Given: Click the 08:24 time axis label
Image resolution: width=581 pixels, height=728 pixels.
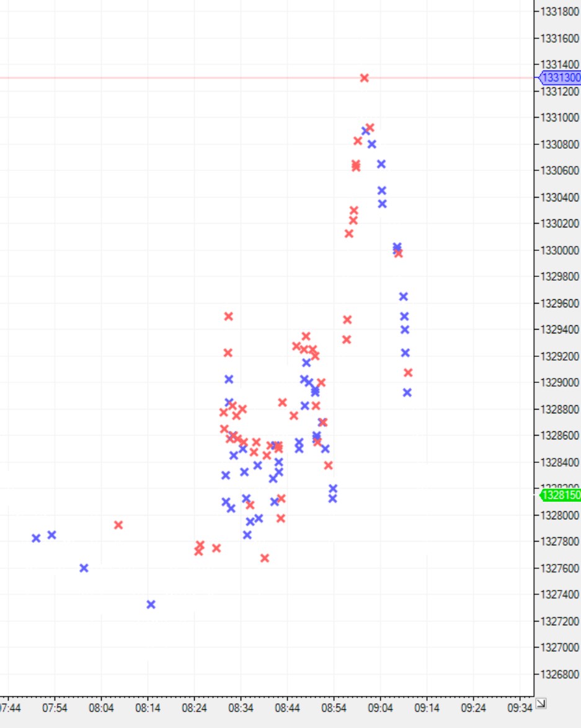Looking at the screenshot, I should 194,709.
